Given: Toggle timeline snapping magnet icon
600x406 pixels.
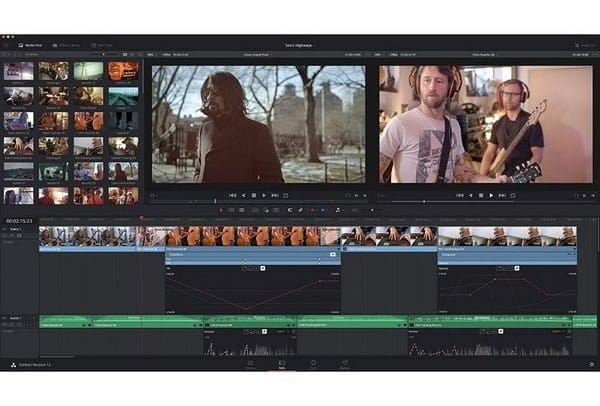Looking at the screenshot, I should tap(290, 210).
